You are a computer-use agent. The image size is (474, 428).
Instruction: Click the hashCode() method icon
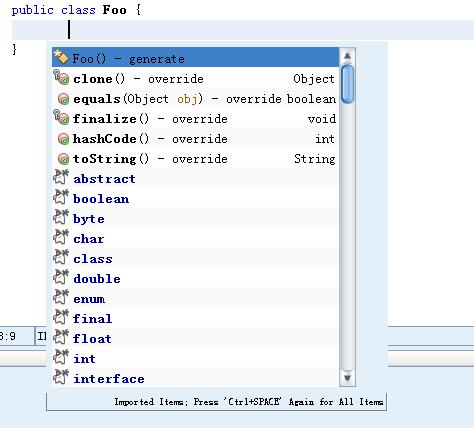tap(63, 139)
